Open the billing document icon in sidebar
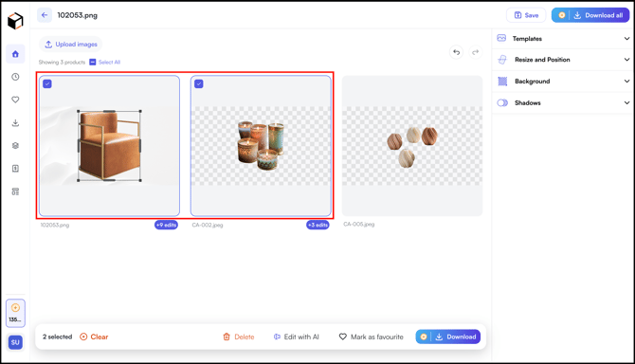Screen dimensions: 635x364 tap(15, 169)
